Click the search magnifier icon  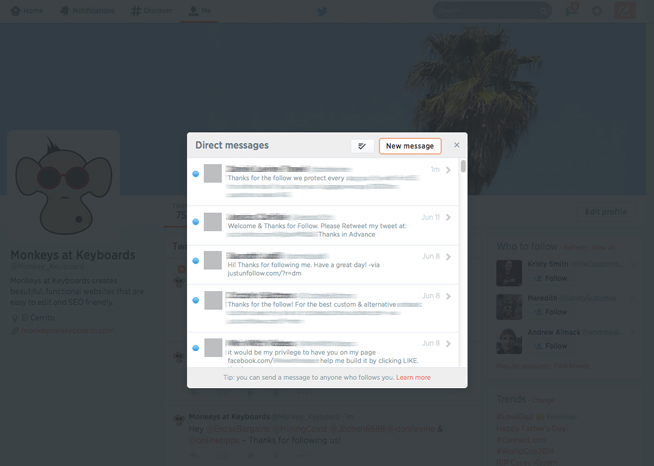tap(543, 11)
